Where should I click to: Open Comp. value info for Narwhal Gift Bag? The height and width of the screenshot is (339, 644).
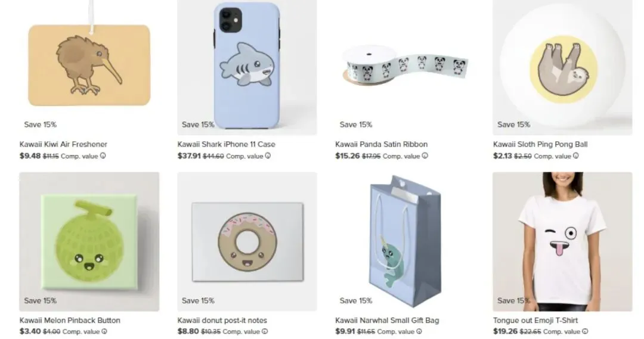tap(419, 332)
